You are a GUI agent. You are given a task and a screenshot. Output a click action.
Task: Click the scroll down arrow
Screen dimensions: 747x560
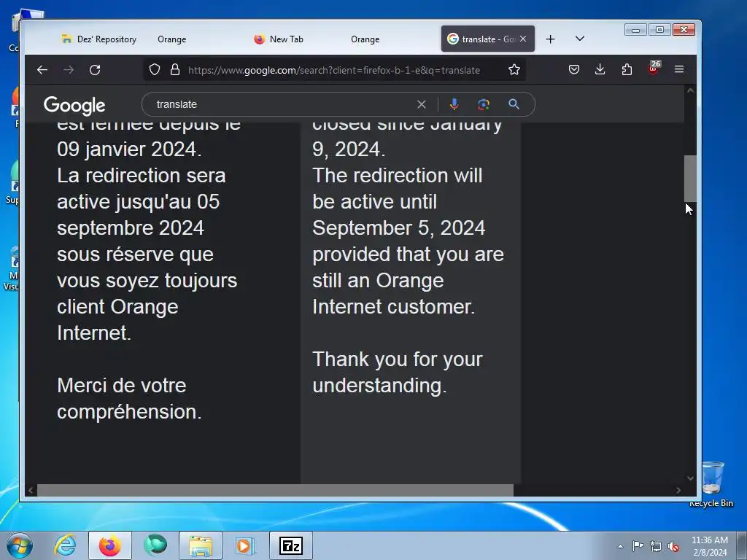690,478
